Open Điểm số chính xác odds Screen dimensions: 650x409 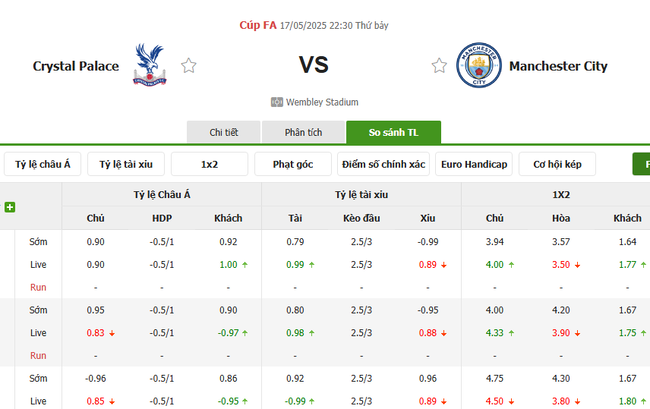pyautogui.click(x=383, y=164)
